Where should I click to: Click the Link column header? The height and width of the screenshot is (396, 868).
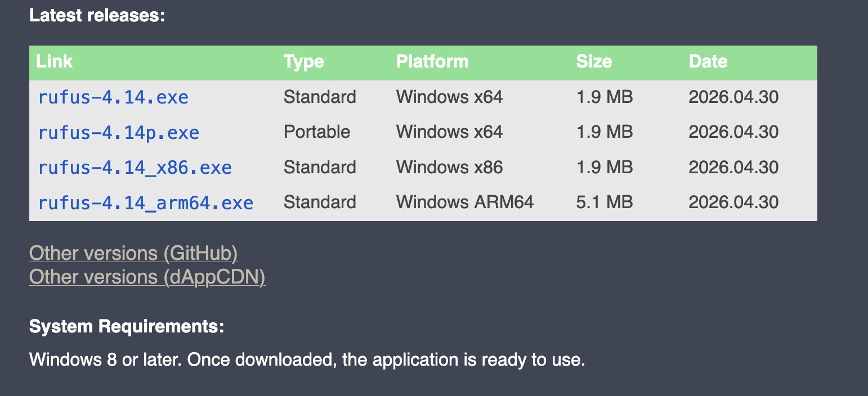coord(55,61)
